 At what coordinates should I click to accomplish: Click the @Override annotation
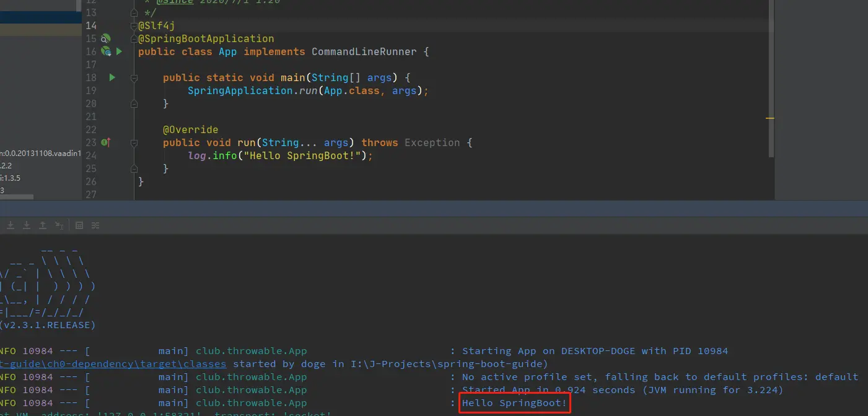[x=191, y=129]
